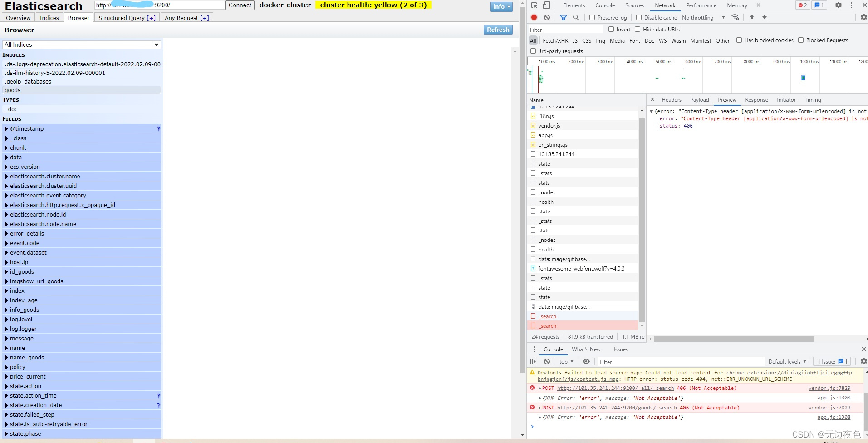Open the Response tab in request details
868x443 pixels.
coord(756,99)
